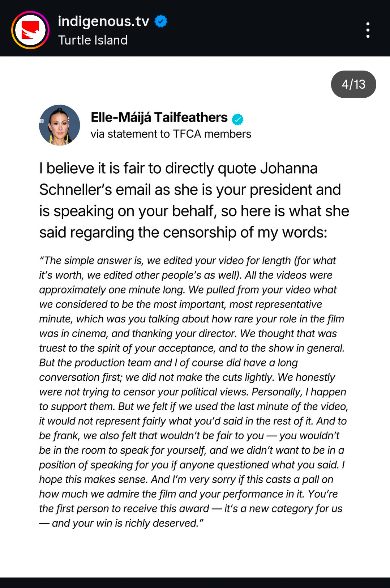The height and width of the screenshot is (588, 390).
Task: Tap indigenous.tv profile picture with story ring
Action: tap(30, 30)
